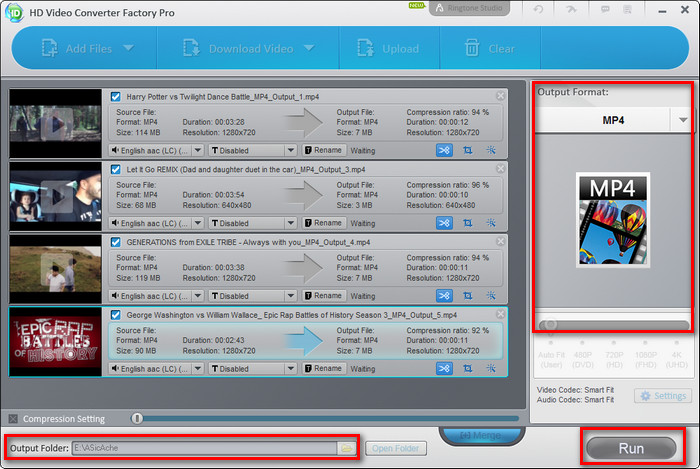Click the Merge button
700x469 pixels.
point(482,435)
